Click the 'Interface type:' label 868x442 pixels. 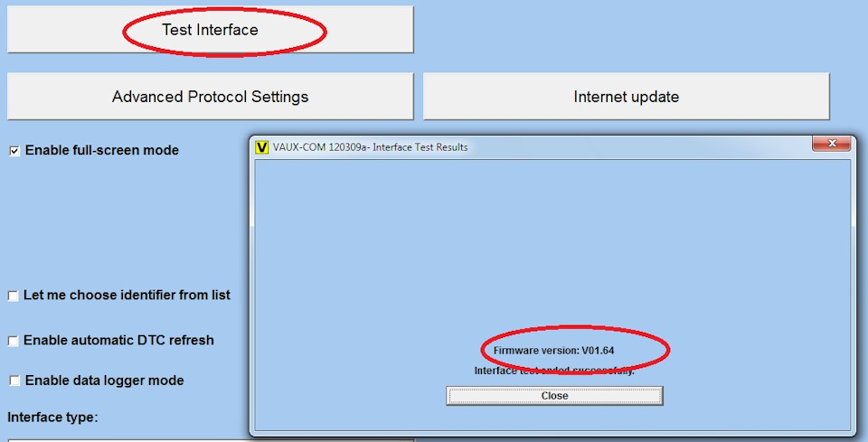pyautogui.click(x=52, y=417)
